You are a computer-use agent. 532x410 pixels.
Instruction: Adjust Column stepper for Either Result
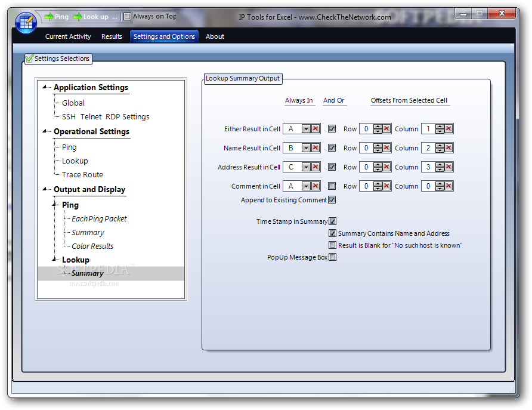tap(440, 129)
